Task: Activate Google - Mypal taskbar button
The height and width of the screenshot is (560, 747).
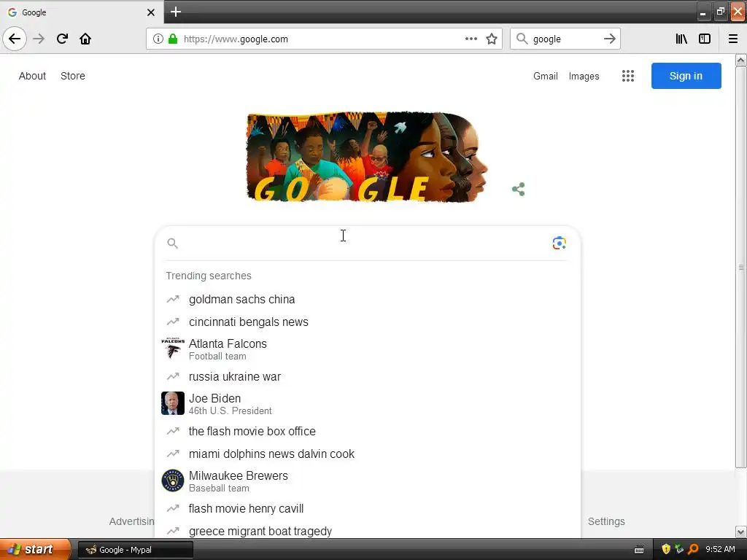Action: 135,550
